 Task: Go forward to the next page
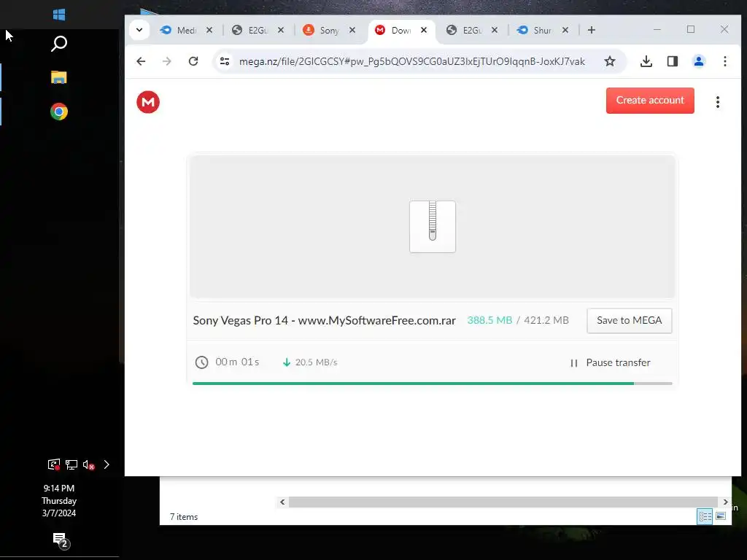(x=167, y=61)
